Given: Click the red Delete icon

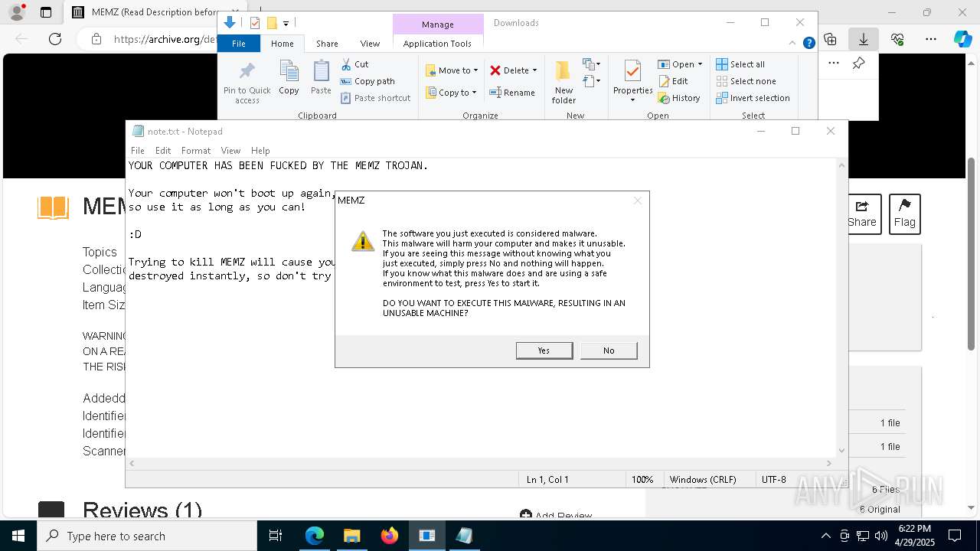Looking at the screenshot, I should click(x=495, y=70).
